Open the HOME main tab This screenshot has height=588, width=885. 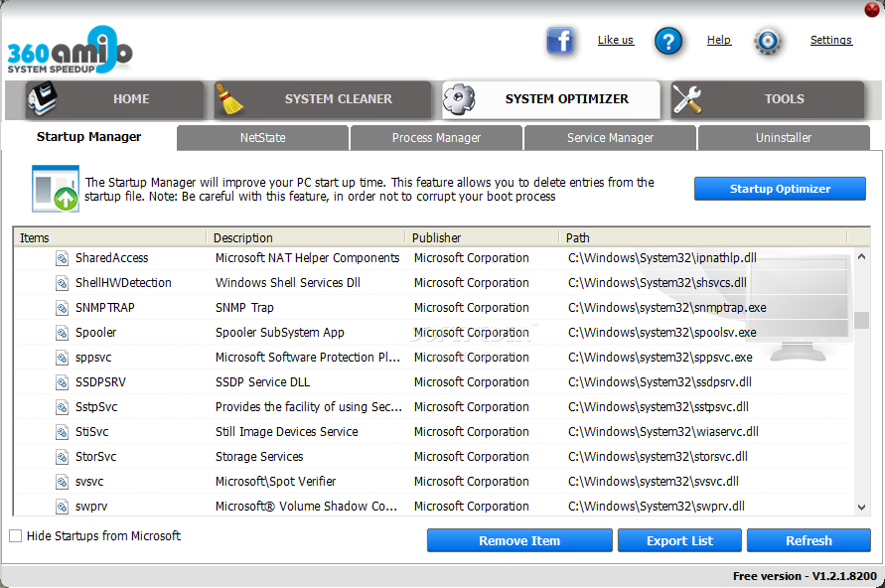click(x=114, y=99)
